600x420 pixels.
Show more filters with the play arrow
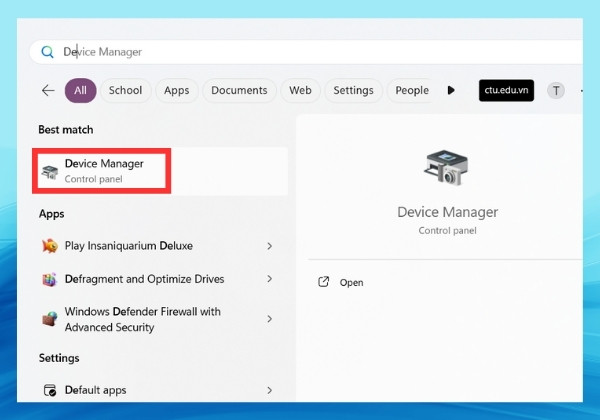[x=451, y=90]
